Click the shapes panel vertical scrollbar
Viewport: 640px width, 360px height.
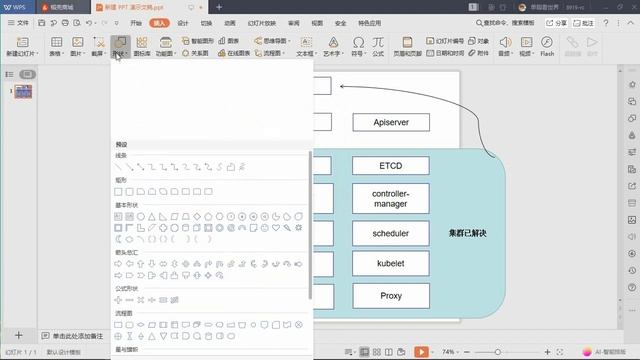tap(310, 224)
